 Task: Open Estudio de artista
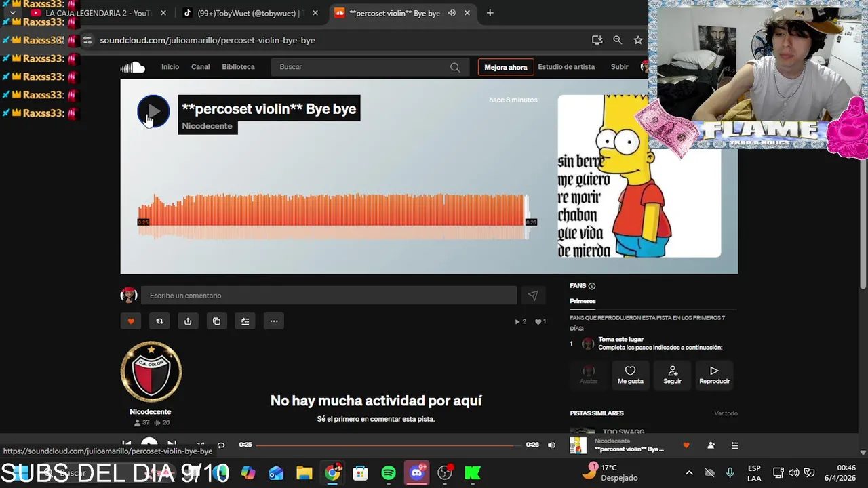point(566,67)
